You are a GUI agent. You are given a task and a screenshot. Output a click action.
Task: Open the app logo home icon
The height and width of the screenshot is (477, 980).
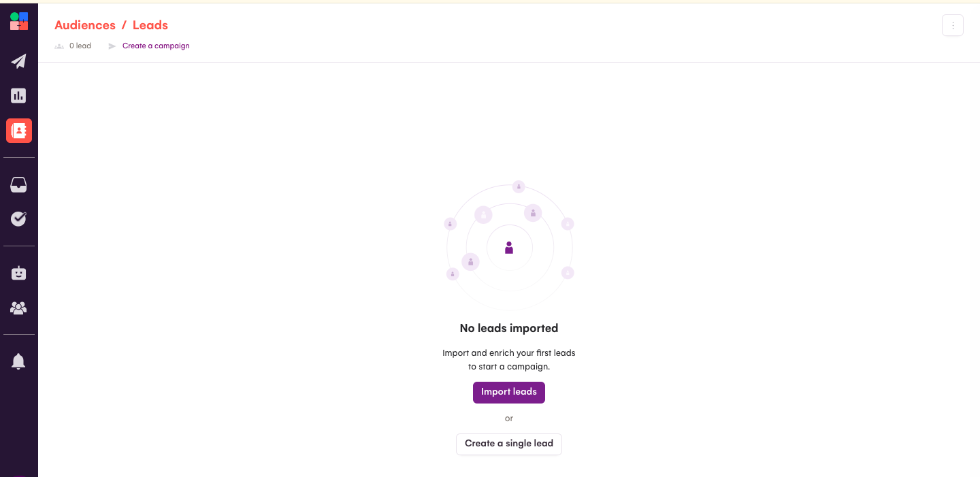pos(19,21)
